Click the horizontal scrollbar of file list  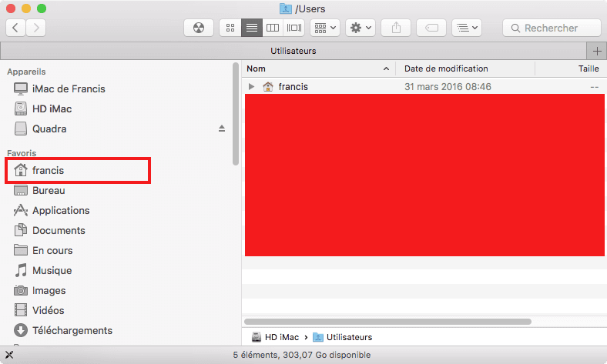(x=387, y=322)
